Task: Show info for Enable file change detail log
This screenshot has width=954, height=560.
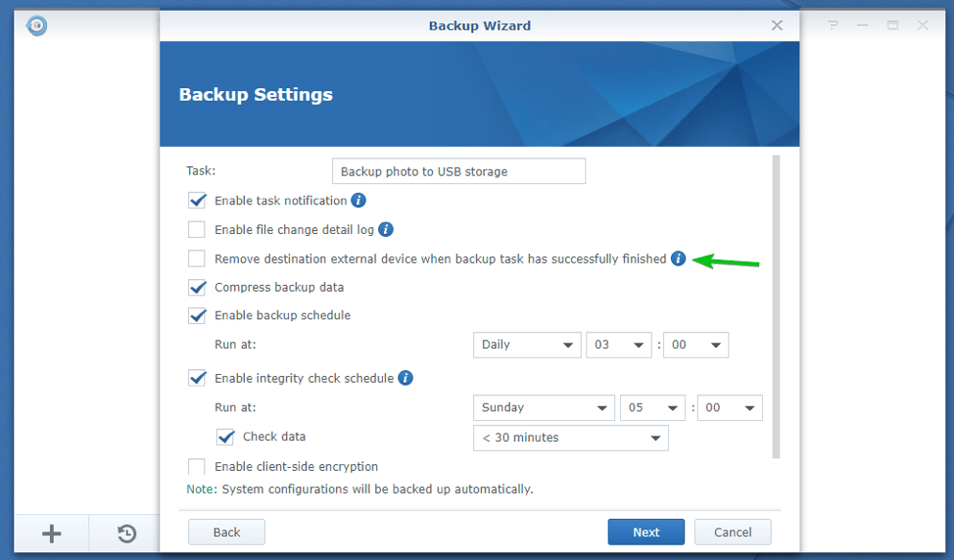Action: click(386, 229)
